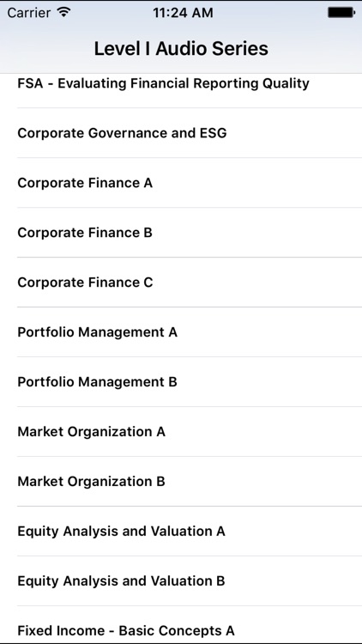This screenshot has width=362, height=644.
Task: Tap Corporate Finance C entry
Action: (x=181, y=283)
